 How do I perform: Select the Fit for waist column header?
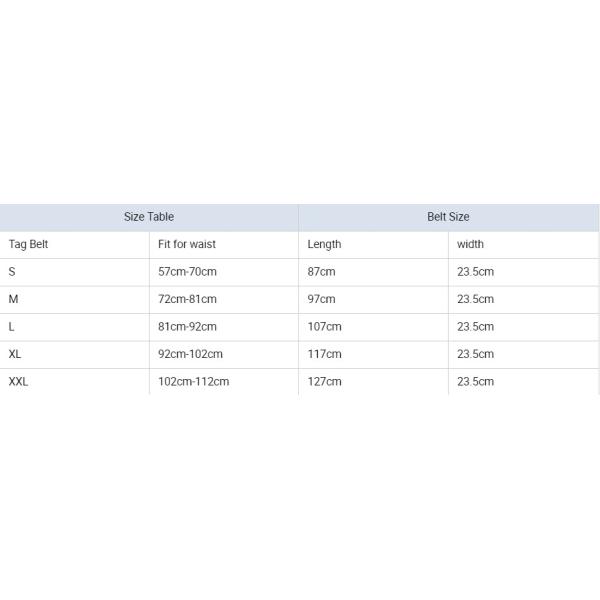pyautogui.click(x=187, y=244)
